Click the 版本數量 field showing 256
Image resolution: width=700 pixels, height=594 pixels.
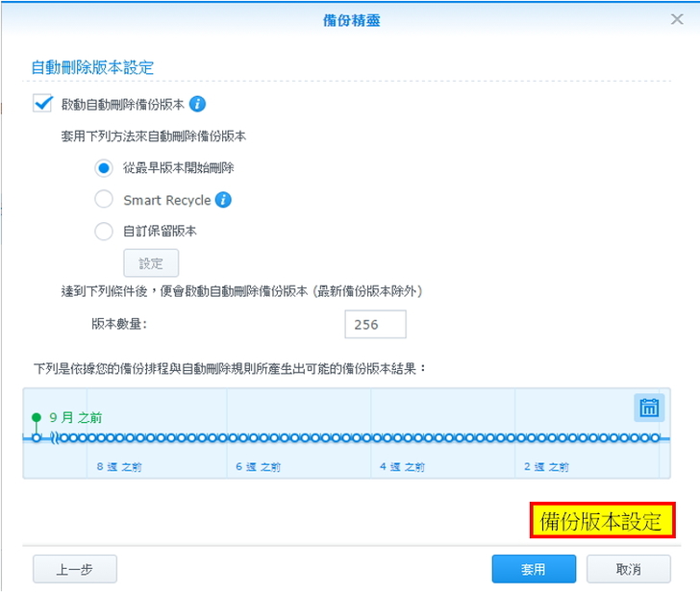point(375,325)
